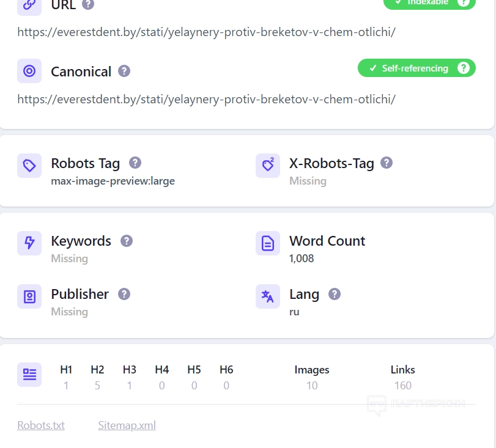Open the Robots.txt link
496x448 pixels.
click(x=41, y=425)
